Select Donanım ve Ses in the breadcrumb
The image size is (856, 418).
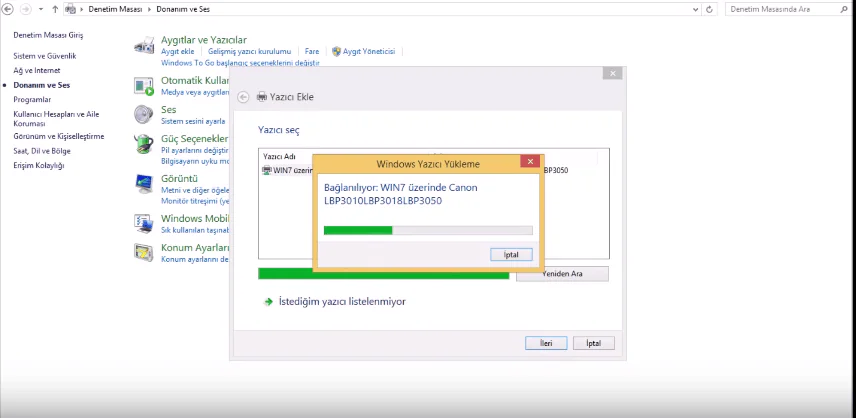[182, 9]
